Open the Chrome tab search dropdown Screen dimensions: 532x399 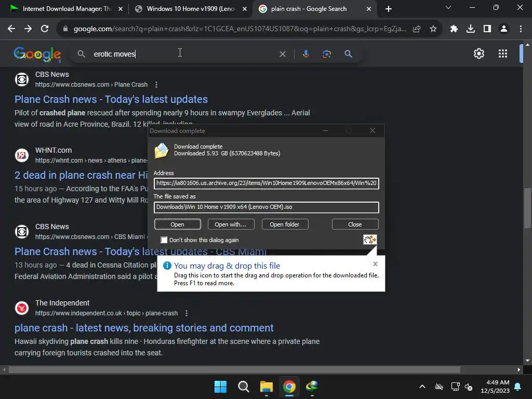tap(448, 7)
